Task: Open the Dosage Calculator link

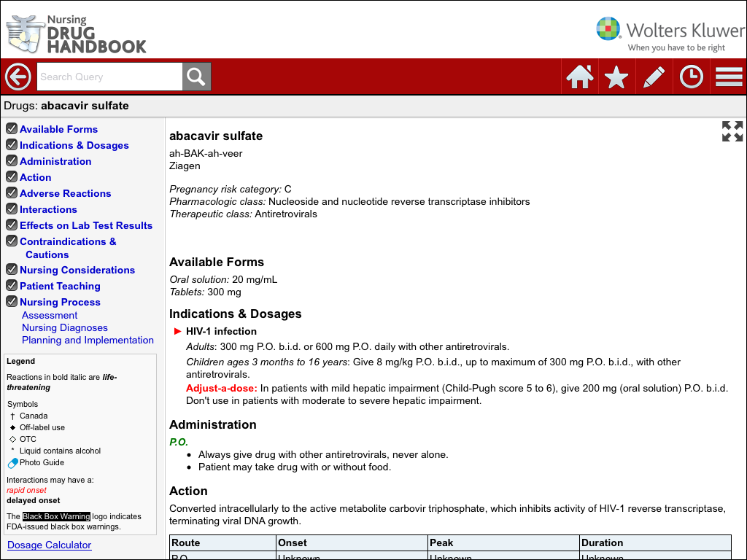Action: pos(49,545)
